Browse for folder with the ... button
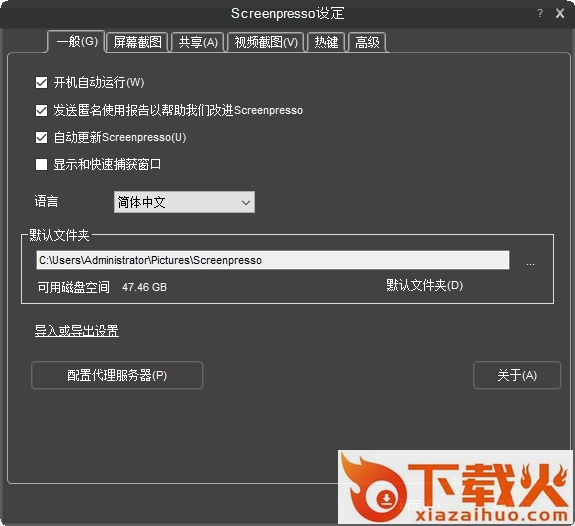 pyautogui.click(x=530, y=263)
